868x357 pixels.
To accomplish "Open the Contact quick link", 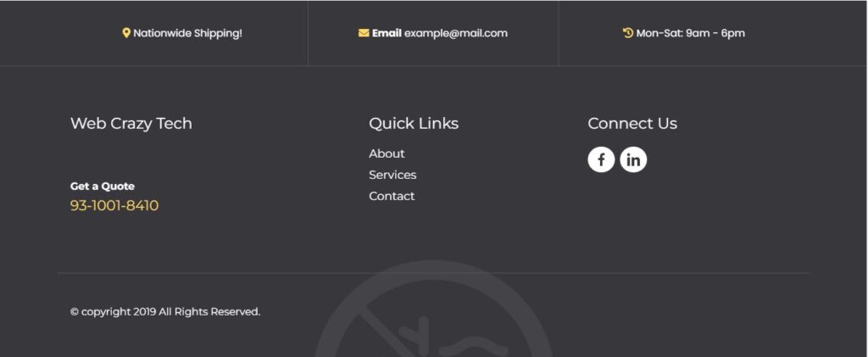I will pyautogui.click(x=392, y=196).
